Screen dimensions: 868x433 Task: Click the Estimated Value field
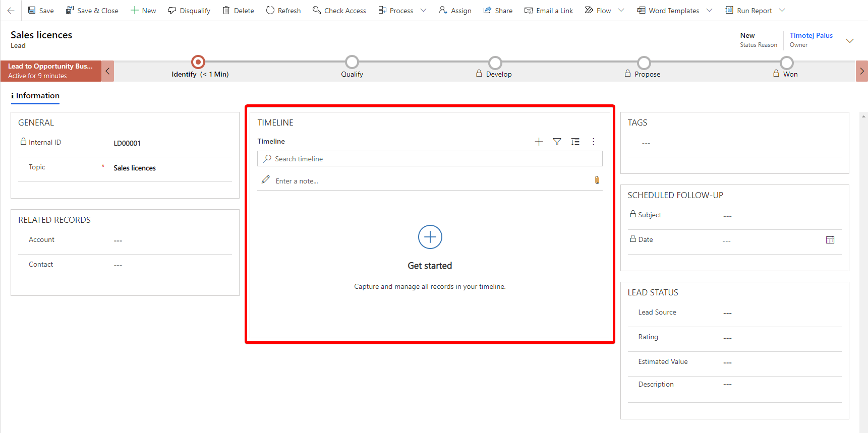click(782, 363)
